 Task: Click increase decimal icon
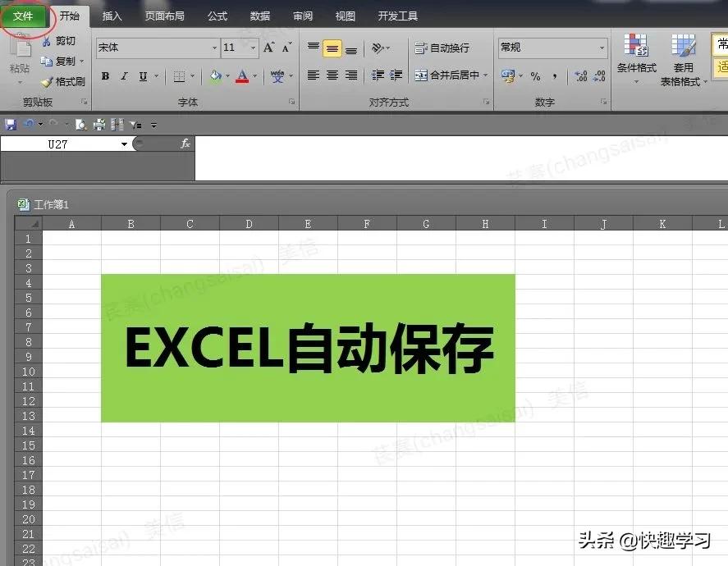click(580, 76)
